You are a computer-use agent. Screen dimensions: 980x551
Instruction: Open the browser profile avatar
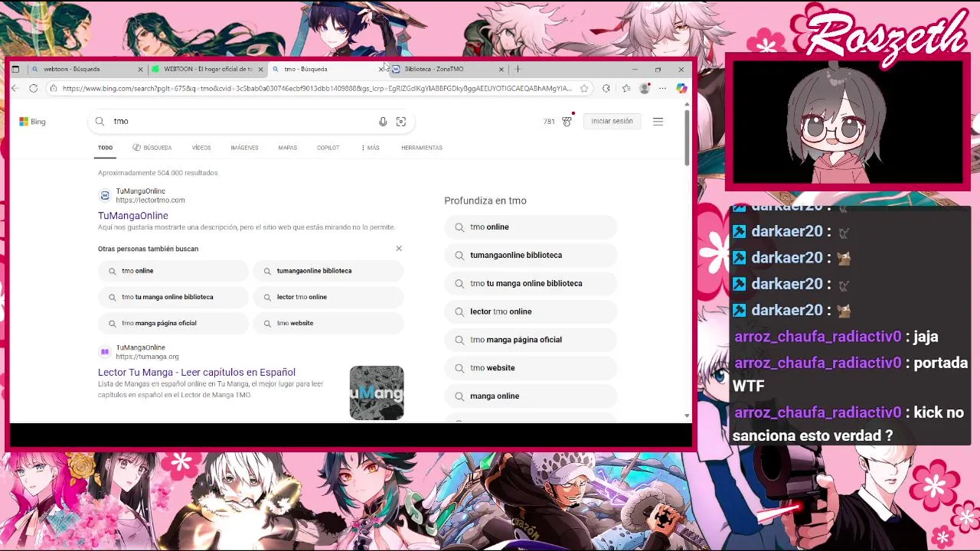coord(645,89)
